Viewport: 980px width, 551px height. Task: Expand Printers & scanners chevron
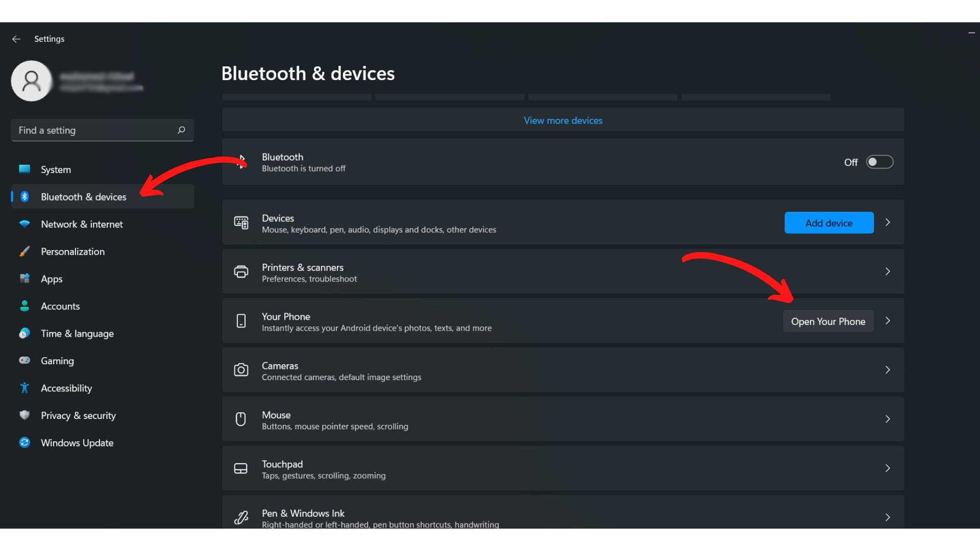pos(888,271)
